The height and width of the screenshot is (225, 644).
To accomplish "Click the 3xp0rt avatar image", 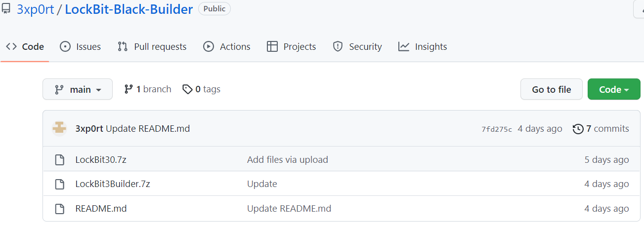I will coord(60,129).
